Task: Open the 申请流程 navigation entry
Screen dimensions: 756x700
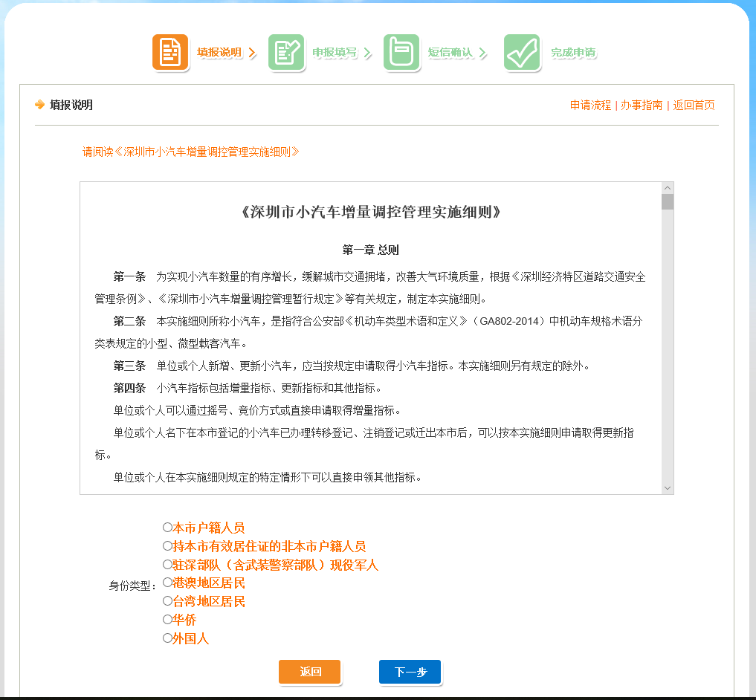Action: click(589, 105)
